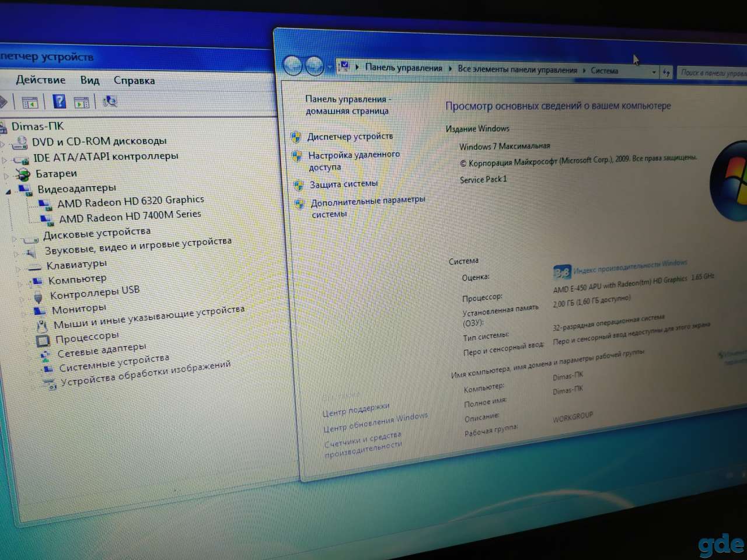Click the Service Pack 1 text

(483, 180)
